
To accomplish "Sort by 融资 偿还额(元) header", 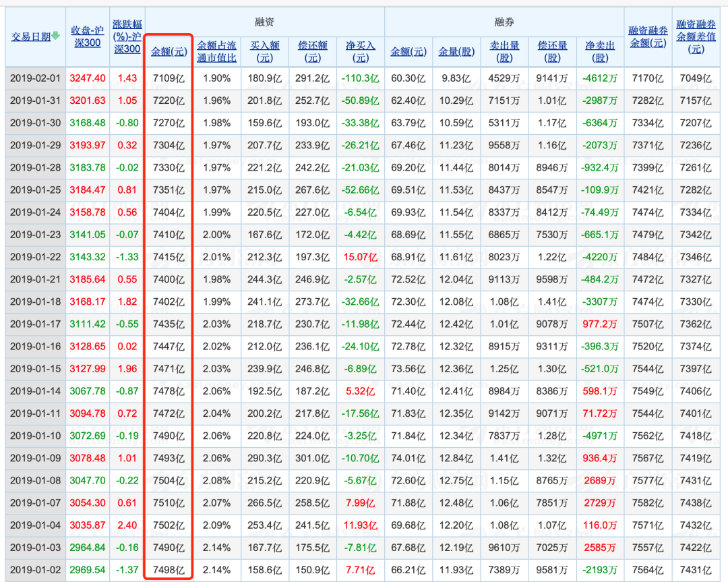I will (313, 51).
